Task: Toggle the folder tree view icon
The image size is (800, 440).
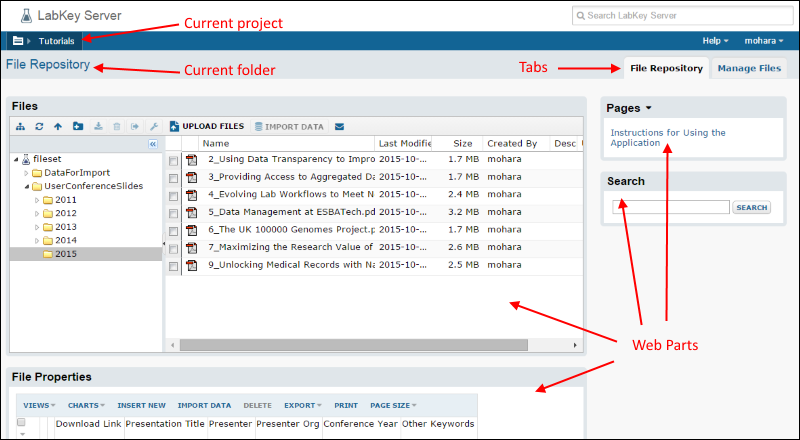Action: click(x=20, y=127)
